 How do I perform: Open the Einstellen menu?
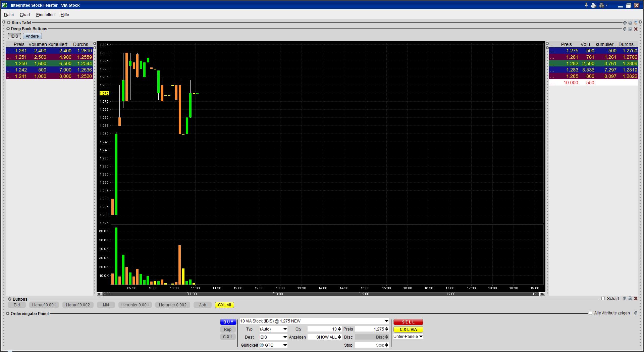[45, 15]
